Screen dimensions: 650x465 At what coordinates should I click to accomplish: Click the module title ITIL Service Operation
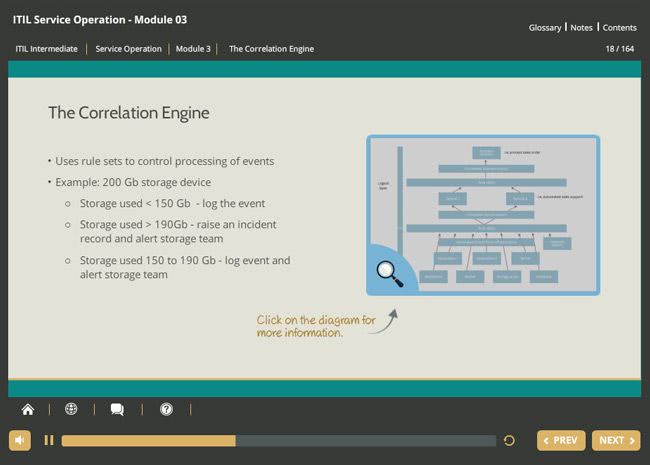coord(99,20)
